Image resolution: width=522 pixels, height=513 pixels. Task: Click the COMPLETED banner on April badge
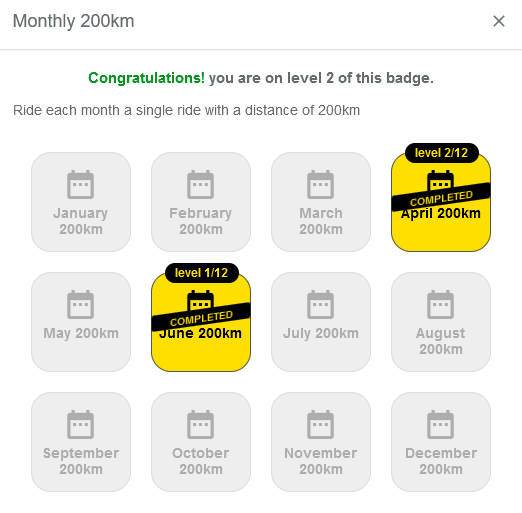click(441, 198)
